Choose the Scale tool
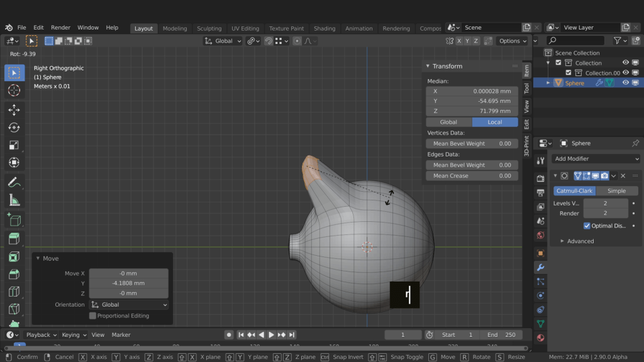Viewport: 644px width, 362px height. [14, 145]
